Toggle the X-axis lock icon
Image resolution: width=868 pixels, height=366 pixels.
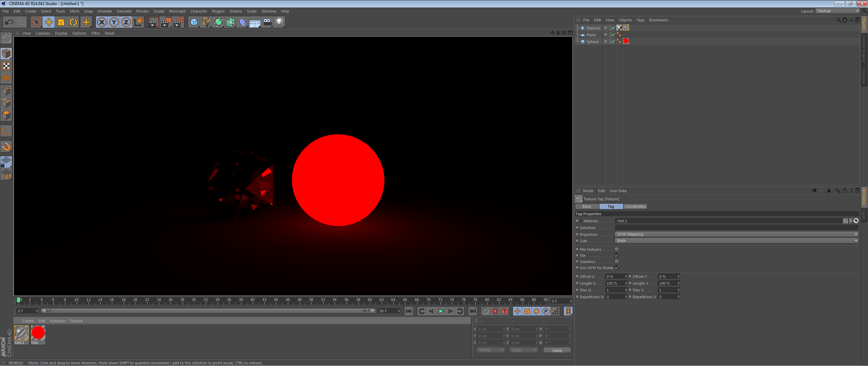pyautogui.click(x=101, y=22)
